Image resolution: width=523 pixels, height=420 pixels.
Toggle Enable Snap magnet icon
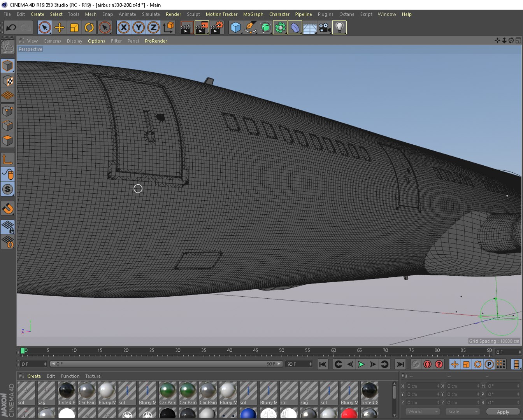[7, 208]
